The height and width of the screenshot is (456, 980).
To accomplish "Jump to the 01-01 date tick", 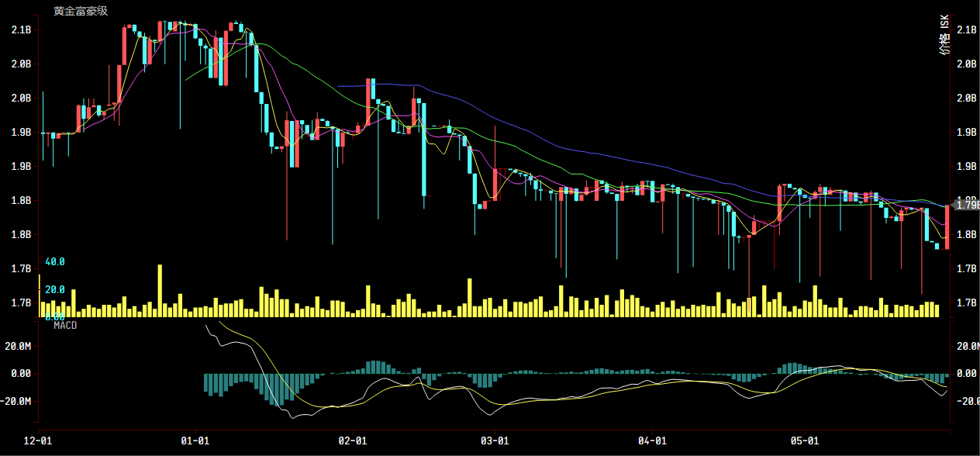I will coord(195,440).
